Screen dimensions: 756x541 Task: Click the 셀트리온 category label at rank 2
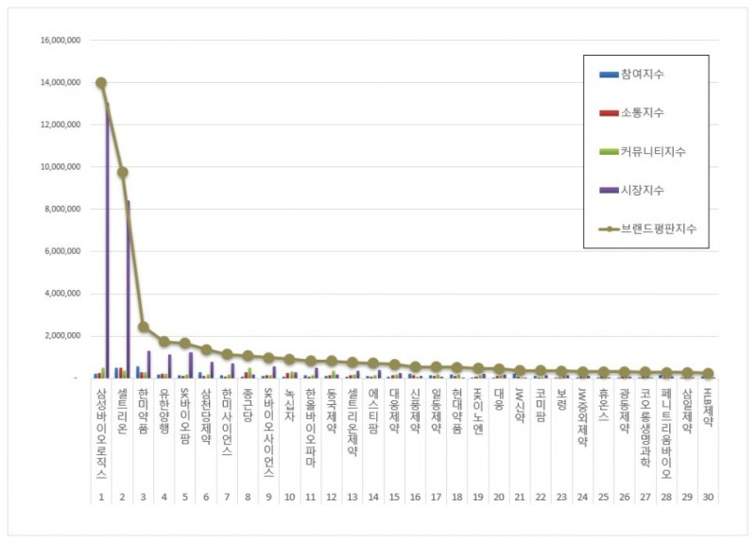tap(122, 411)
